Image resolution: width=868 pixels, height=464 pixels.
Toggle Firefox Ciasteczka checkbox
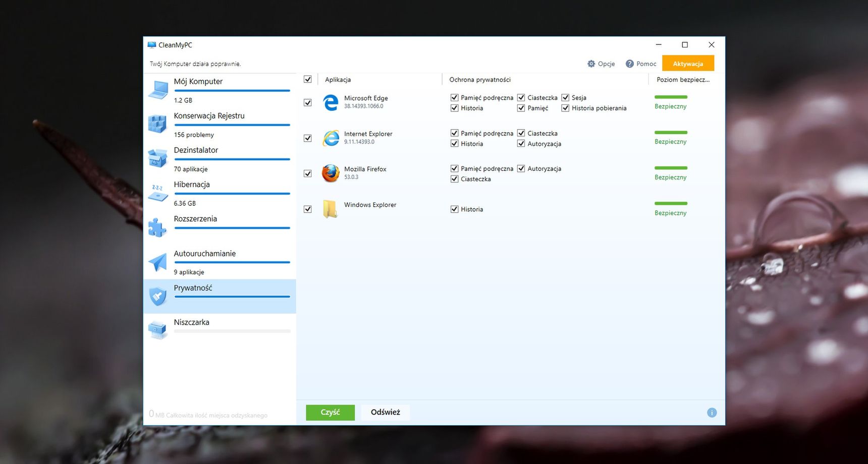(455, 179)
